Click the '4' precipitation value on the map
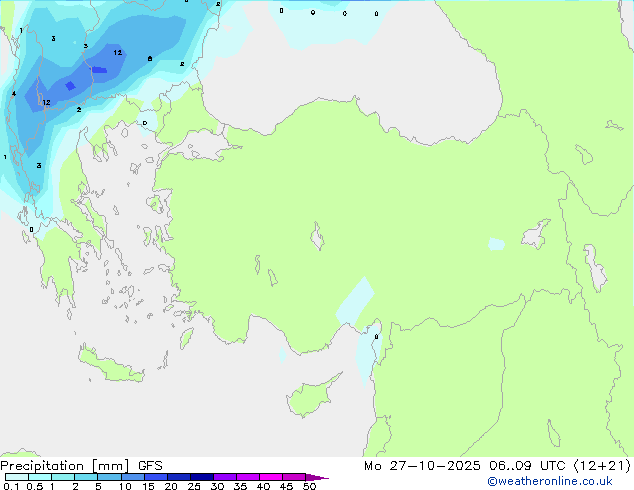This screenshot has height=490, width=634. 14,94
